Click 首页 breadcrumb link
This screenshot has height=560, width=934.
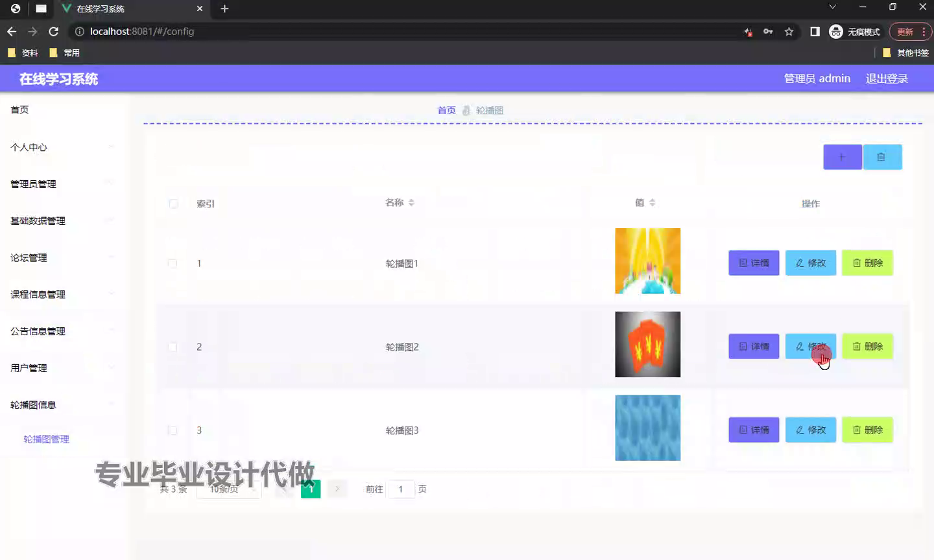446,110
